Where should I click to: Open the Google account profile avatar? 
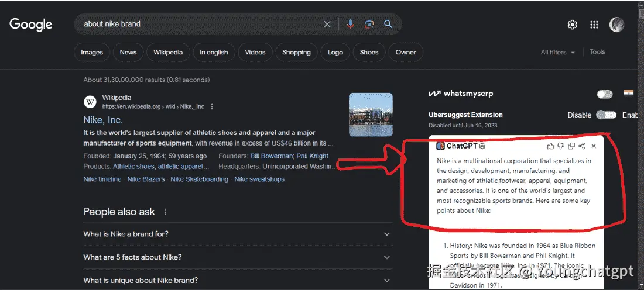click(x=617, y=25)
